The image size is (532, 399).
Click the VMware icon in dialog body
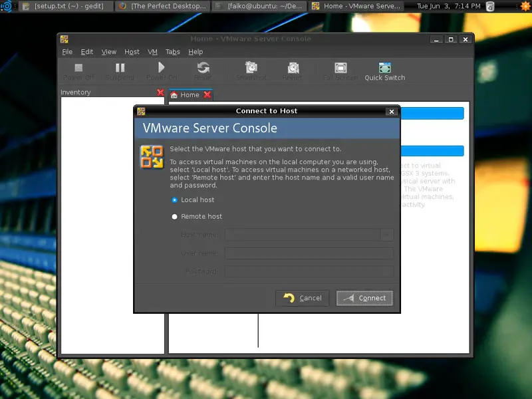coord(152,157)
